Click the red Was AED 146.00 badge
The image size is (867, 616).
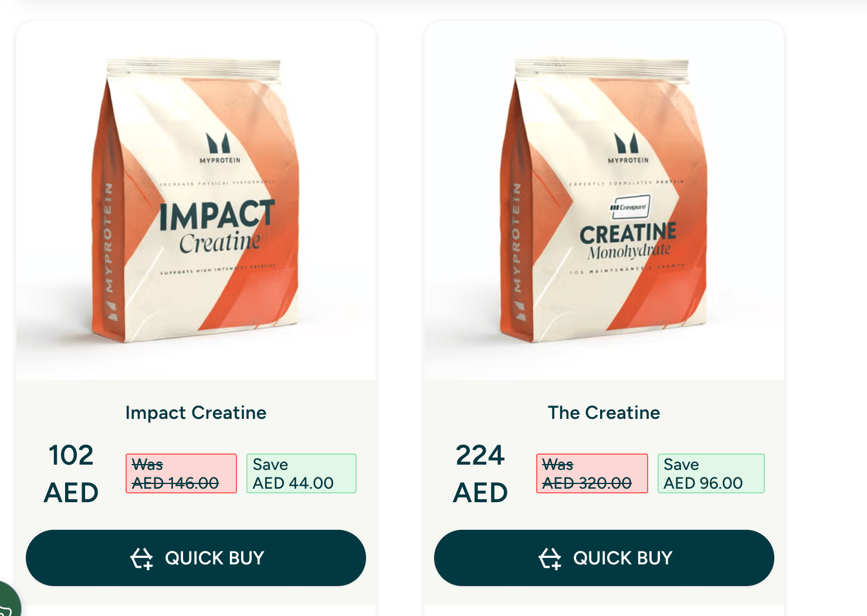pyautogui.click(x=181, y=473)
